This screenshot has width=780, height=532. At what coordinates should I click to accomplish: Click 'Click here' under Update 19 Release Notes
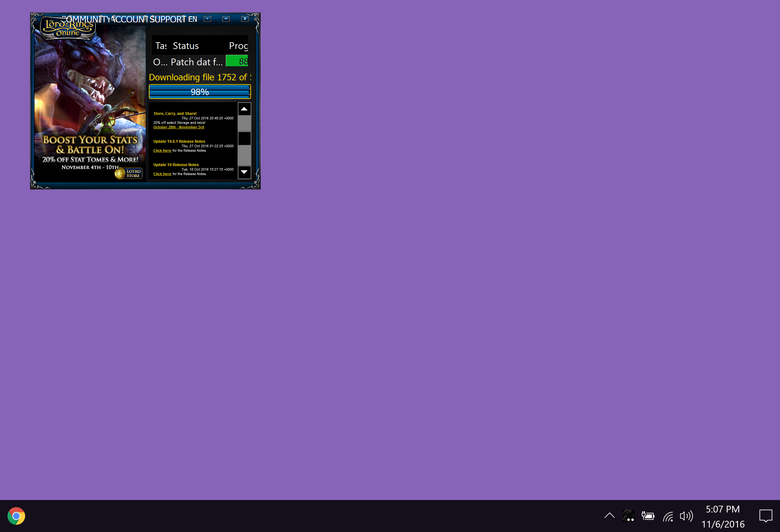162,174
